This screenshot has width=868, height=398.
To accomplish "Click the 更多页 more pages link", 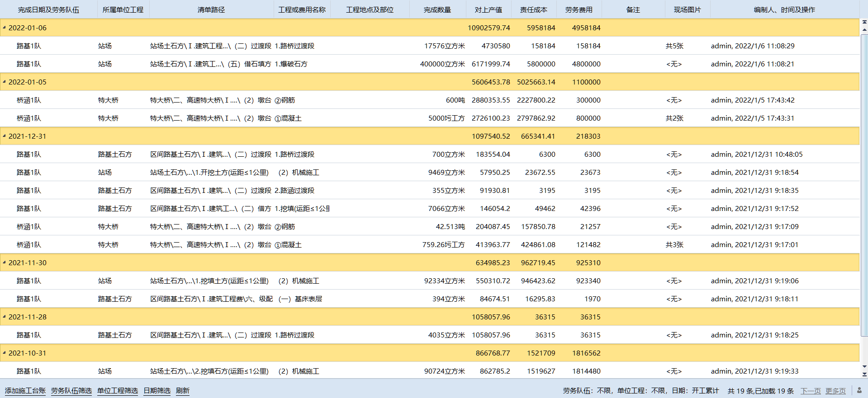I will point(835,391).
